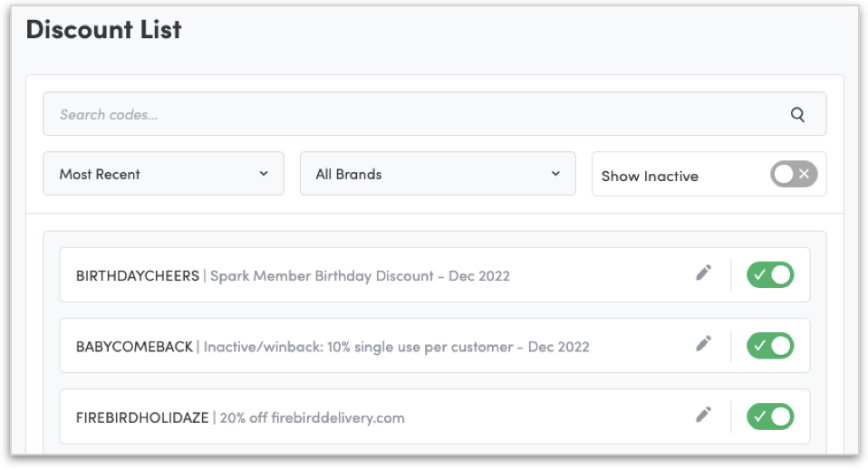Select the BIRTHDAYCHEERS code name
868x469 pixels.
(138, 275)
